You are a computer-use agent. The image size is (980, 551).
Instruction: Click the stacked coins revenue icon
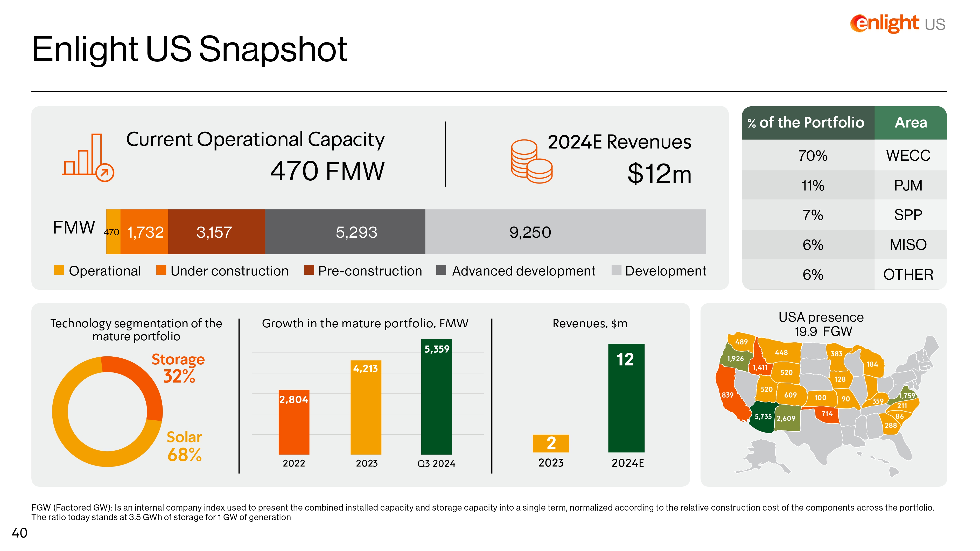click(x=531, y=161)
